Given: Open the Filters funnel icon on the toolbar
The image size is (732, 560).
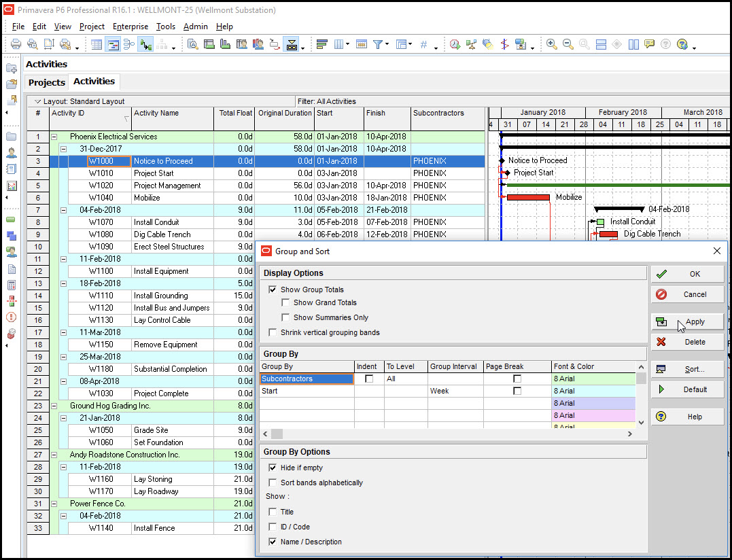Looking at the screenshot, I should click(x=378, y=43).
